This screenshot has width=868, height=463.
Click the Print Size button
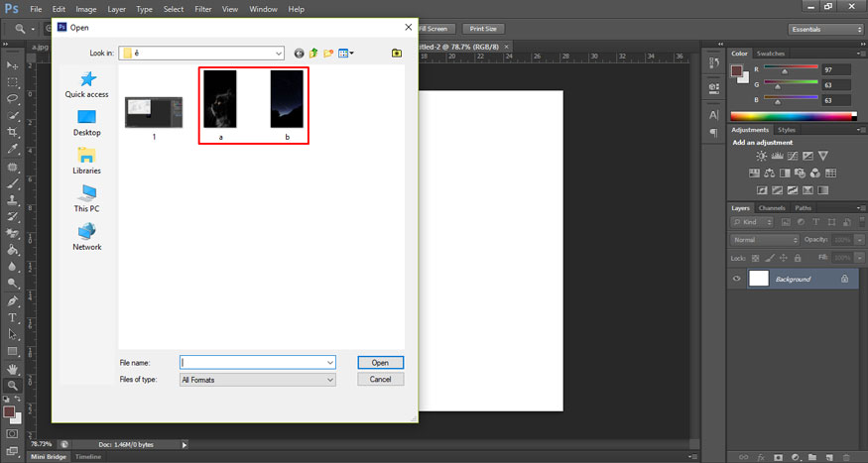click(x=483, y=29)
